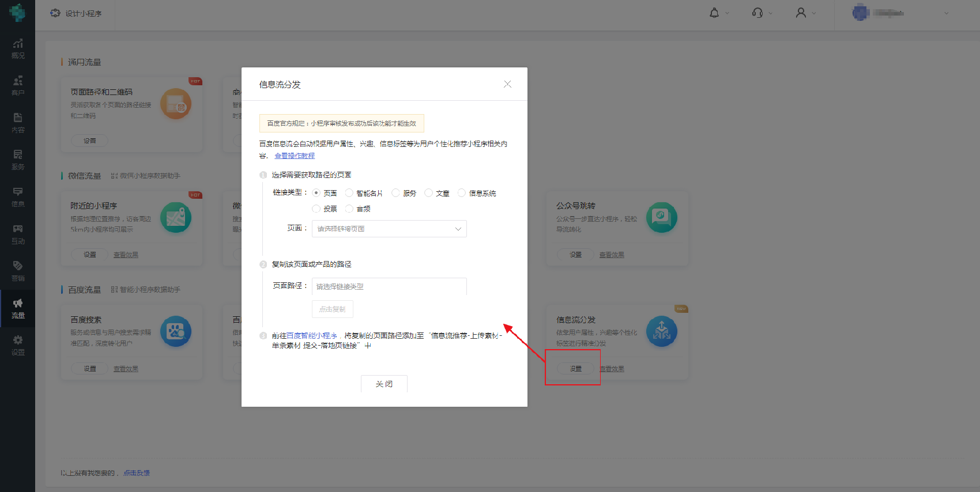Open 智能小程序数据助手 QR link

tap(145, 290)
